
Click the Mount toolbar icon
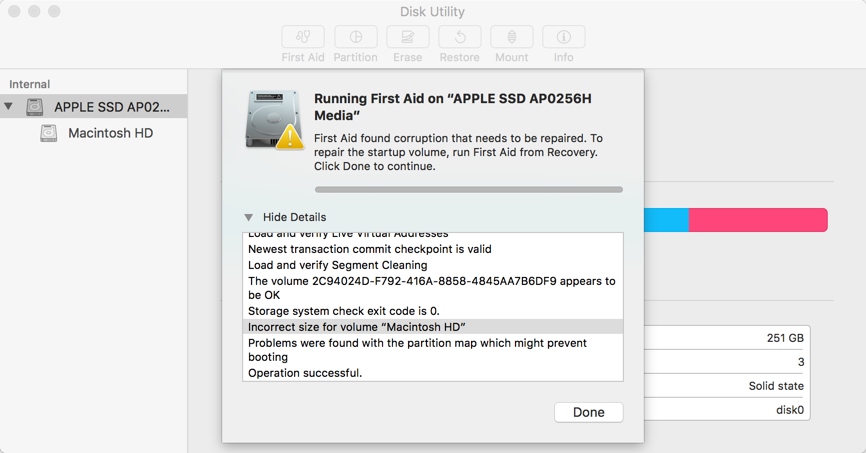coord(511,37)
